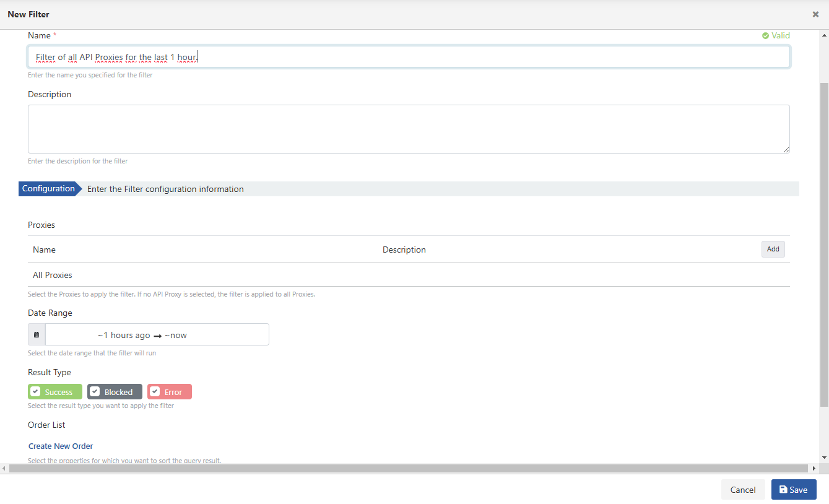Click the vertical scrollbar down arrow
The image size is (829, 504).
click(x=824, y=457)
